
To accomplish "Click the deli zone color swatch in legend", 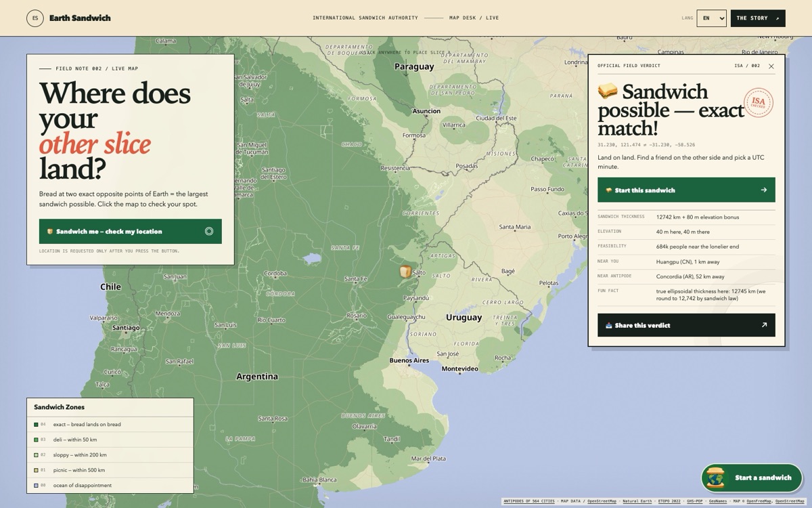I will pyautogui.click(x=36, y=440).
